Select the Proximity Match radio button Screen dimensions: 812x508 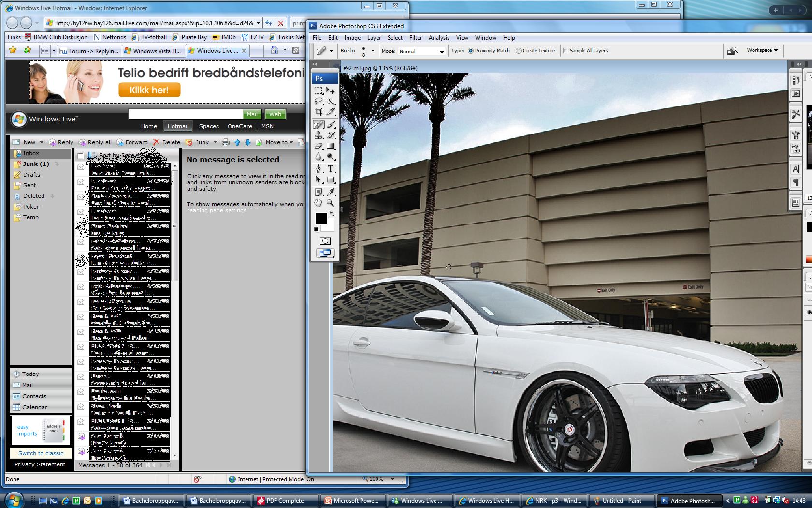[470, 51]
